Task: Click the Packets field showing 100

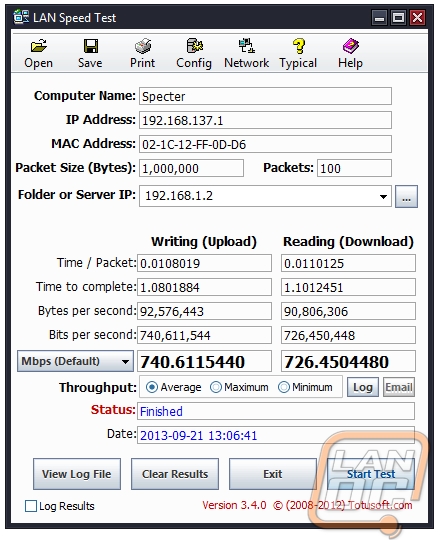Action: [354, 168]
